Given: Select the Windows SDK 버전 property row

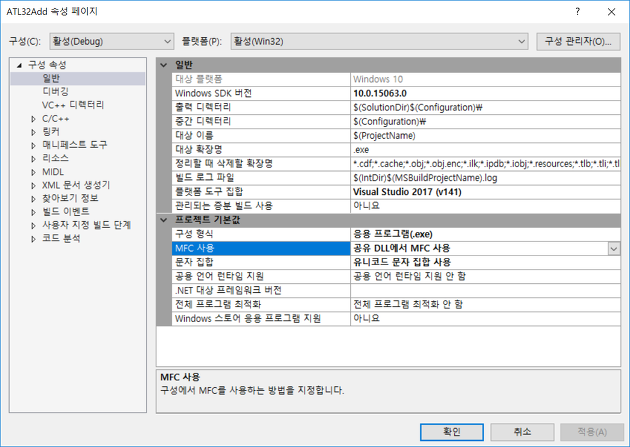Looking at the screenshot, I should pyautogui.click(x=396, y=93).
